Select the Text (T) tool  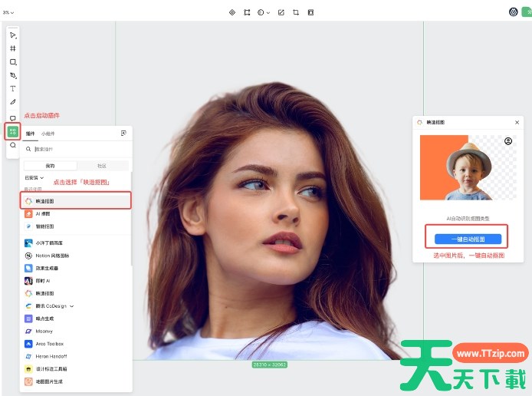pos(12,89)
